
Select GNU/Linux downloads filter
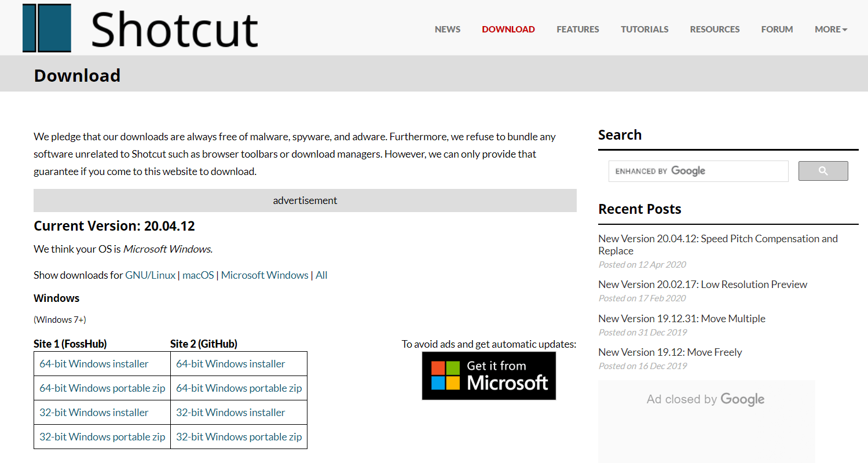pyautogui.click(x=150, y=275)
